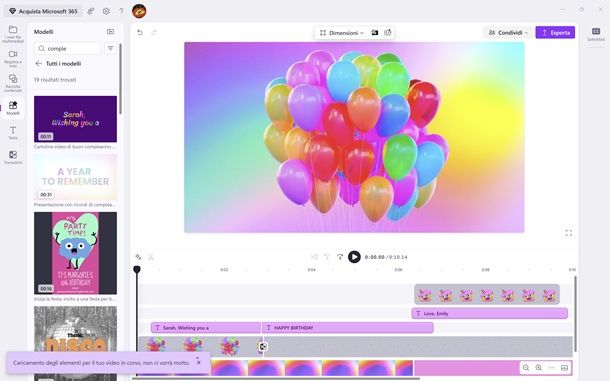
Task: Select the pink sticker clip on top track
Action: [x=487, y=294]
